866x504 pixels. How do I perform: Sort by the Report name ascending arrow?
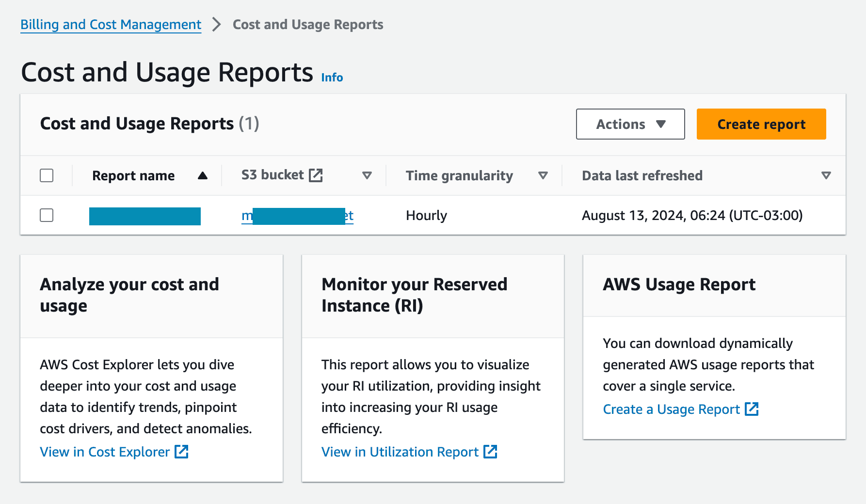(203, 175)
